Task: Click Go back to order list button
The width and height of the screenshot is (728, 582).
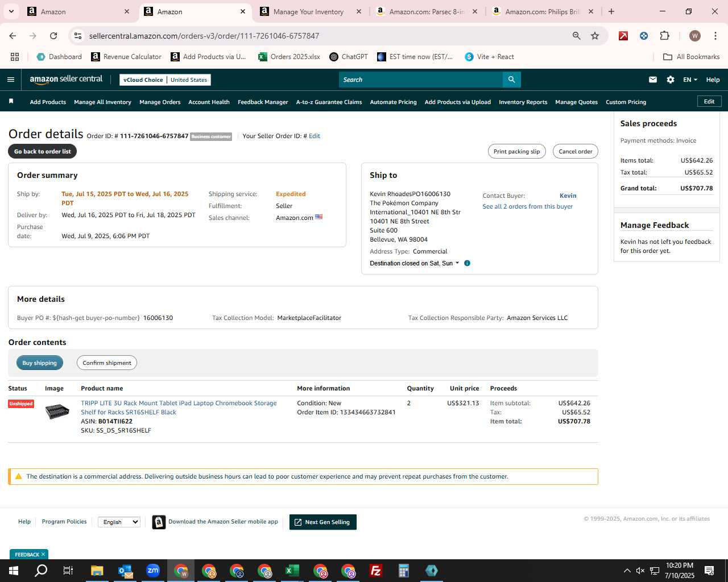Action: coord(43,151)
